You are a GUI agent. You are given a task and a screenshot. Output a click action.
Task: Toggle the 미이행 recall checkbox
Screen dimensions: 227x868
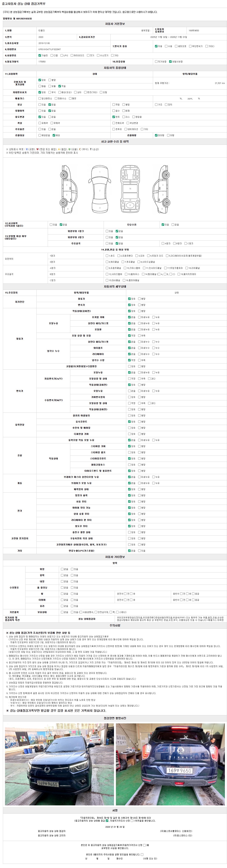(156, 135)
